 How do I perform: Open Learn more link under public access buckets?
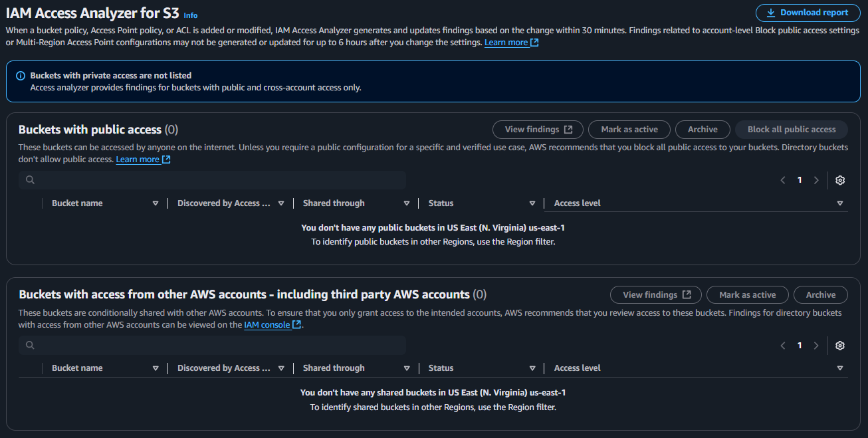[x=143, y=160]
